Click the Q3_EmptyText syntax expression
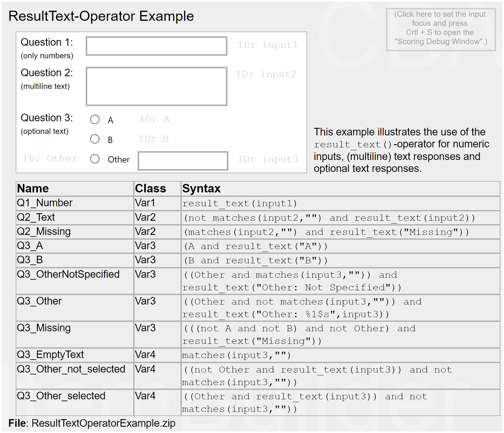 [236, 355]
